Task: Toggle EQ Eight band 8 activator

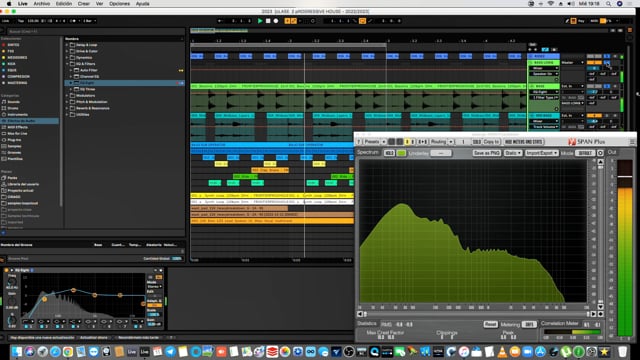Action: pyautogui.click(x=136, y=327)
